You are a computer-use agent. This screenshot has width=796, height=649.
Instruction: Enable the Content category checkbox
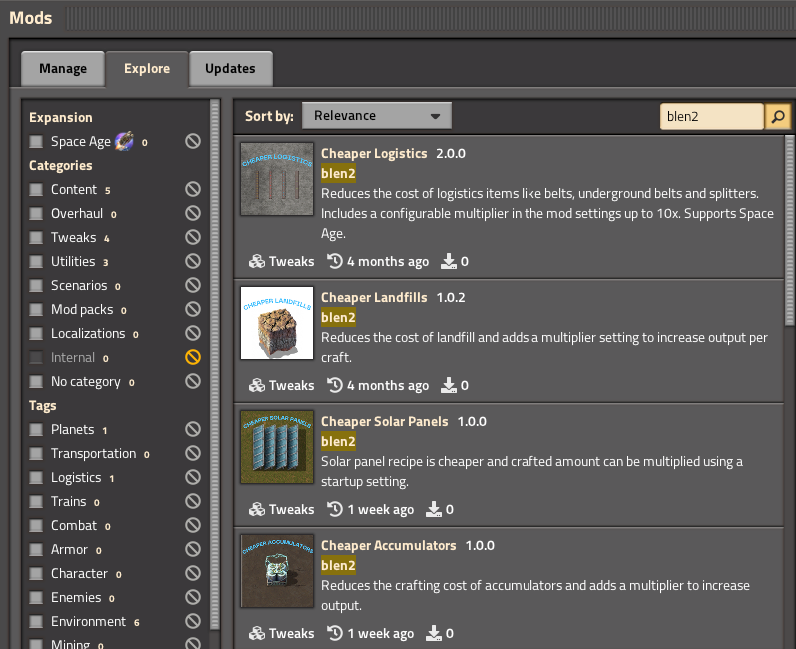36,190
